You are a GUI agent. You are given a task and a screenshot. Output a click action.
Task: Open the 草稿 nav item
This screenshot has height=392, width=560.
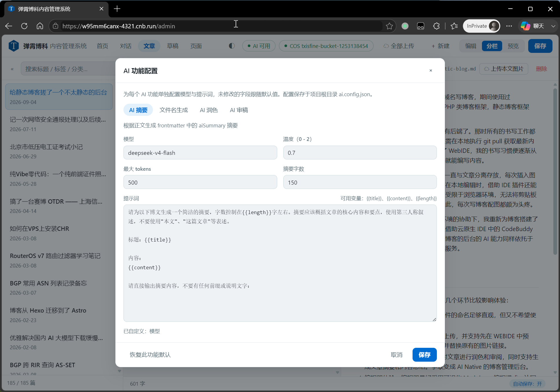pyautogui.click(x=173, y=46)
